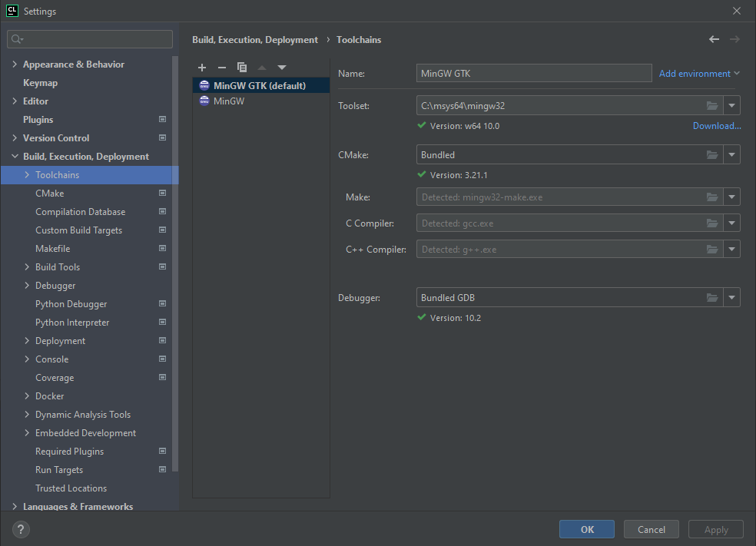Open the Toolset dropdown arrow
The width and height of the screenshot is (756, 546).
coord(731,105)
